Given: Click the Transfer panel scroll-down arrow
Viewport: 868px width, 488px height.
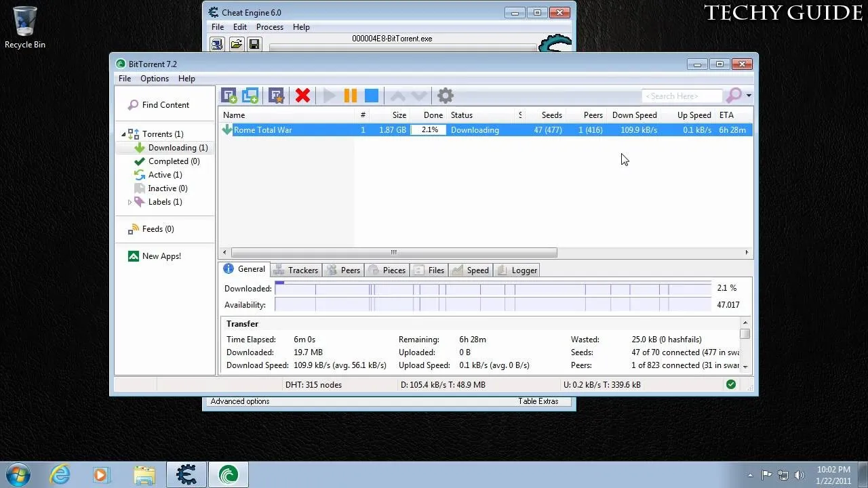Looking at the screenshot, I should pos(745,367).
